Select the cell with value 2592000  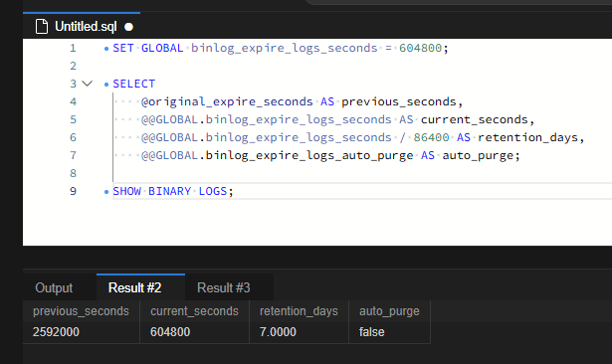81,332
